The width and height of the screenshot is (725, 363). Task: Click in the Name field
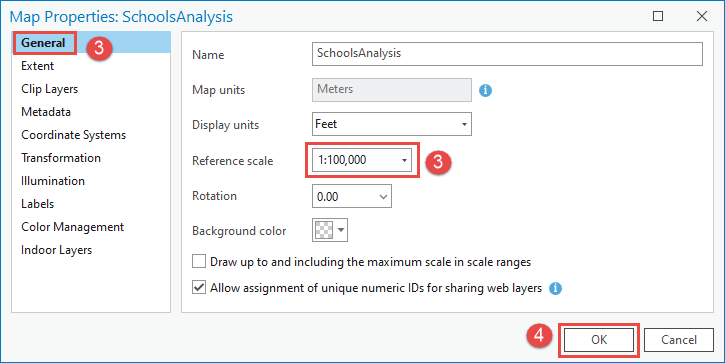click(x=507, y=54)
